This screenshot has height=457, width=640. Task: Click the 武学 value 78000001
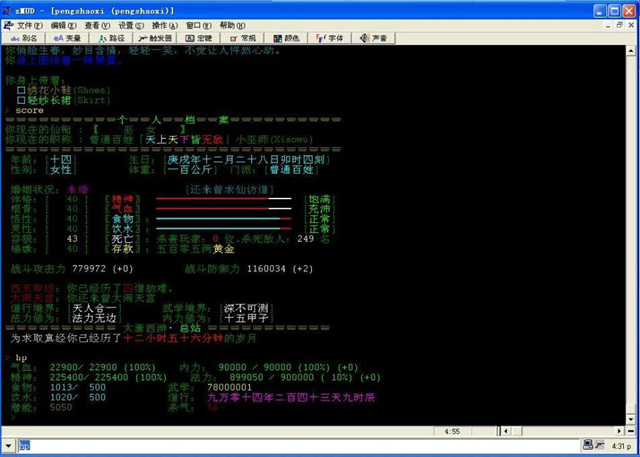coord(229,387)
